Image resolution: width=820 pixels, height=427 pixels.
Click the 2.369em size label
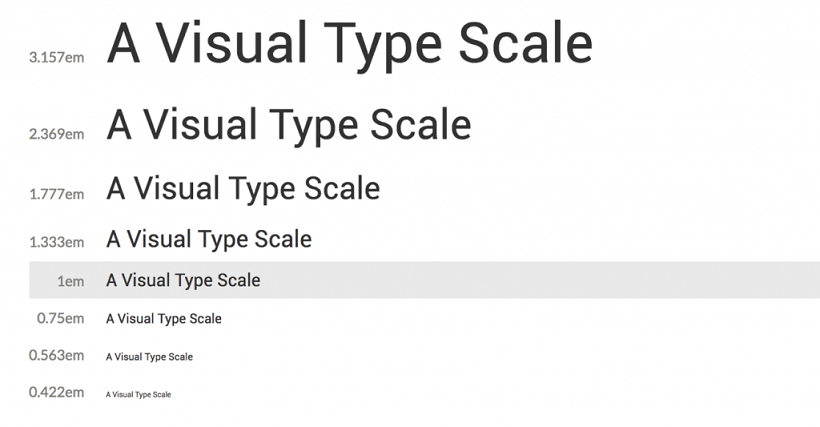pos(57,133)
